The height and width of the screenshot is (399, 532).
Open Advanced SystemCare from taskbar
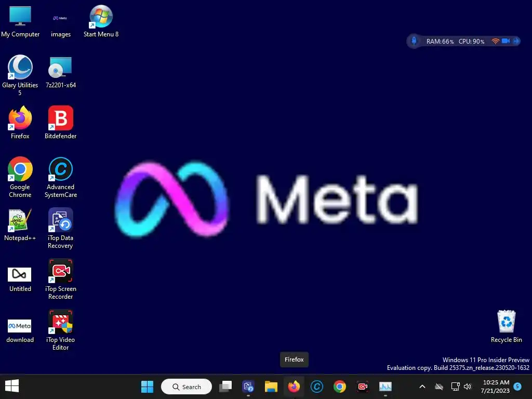pos(317,387)
